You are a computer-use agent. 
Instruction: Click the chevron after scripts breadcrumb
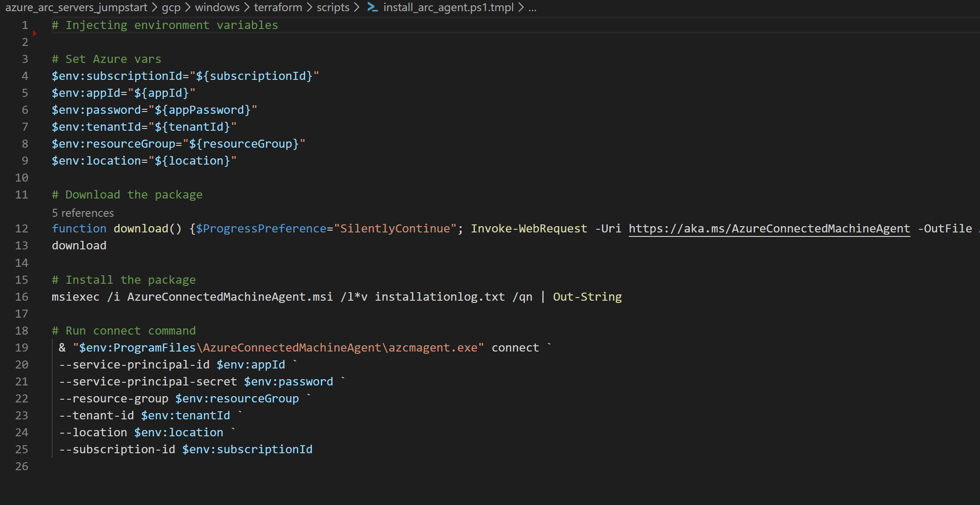pyautogui.click(x=357, y=8)
